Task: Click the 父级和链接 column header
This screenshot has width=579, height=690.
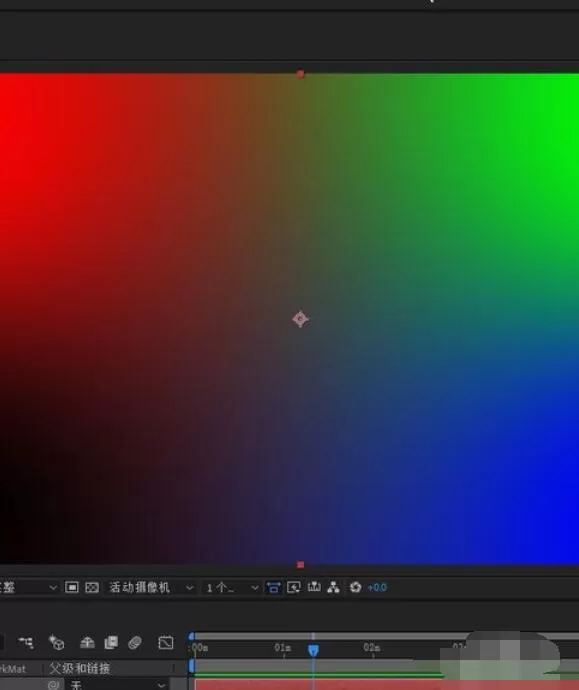Action: coord(80,668)
